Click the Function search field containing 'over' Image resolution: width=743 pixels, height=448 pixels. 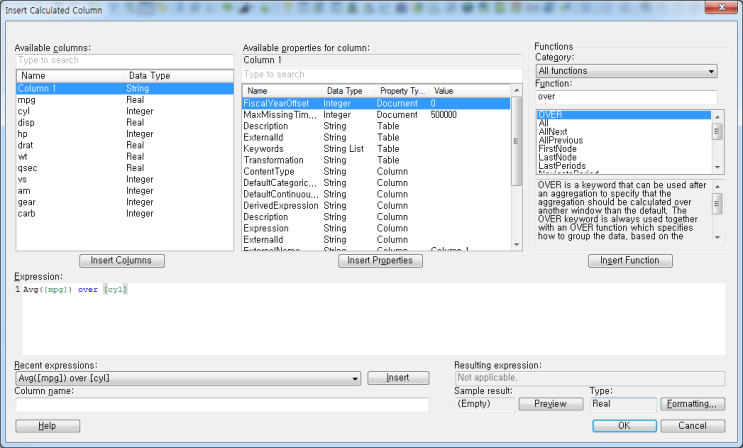(626, 97)
